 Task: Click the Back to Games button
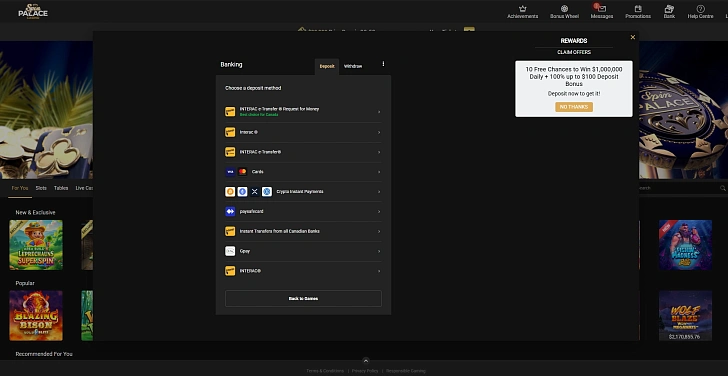(x=303, y=298)
